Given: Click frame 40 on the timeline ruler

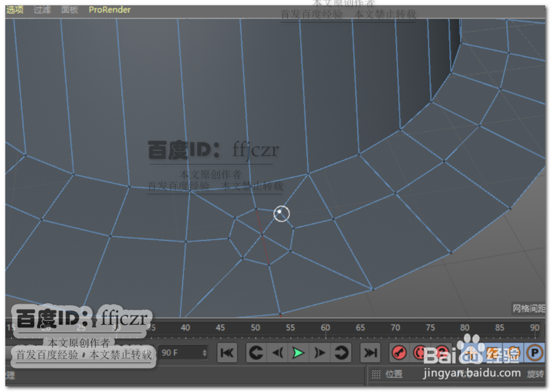Looking at the screenshot, I should point(185,328).
